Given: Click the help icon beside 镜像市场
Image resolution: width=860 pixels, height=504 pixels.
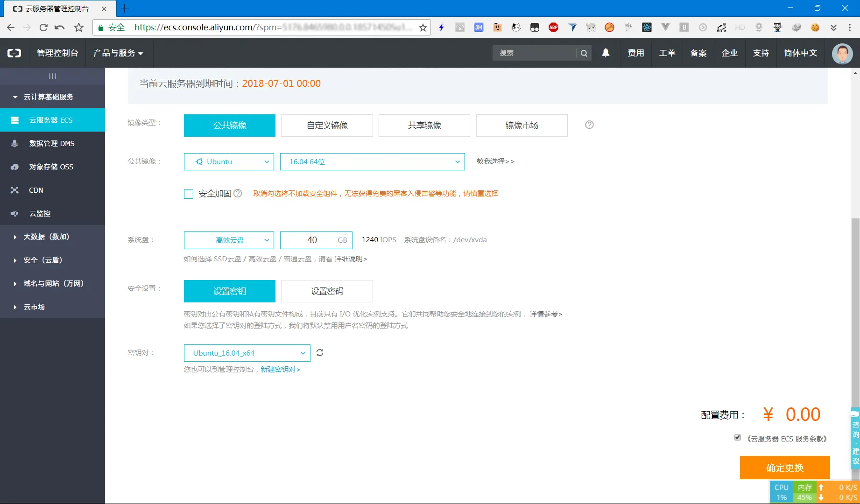Looking at the screenshot, I should (589, 125).
